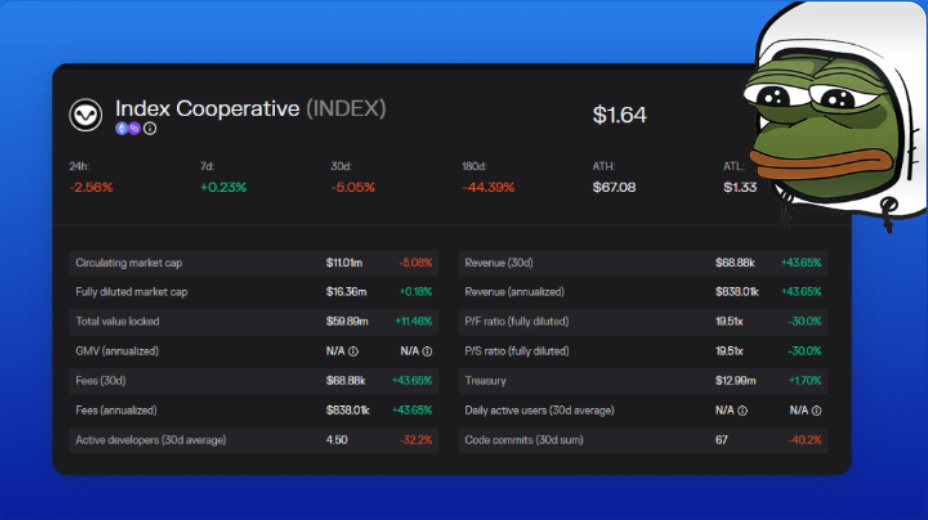
Task: Click the $12.99m treasury value
Action: coord(736,381)
